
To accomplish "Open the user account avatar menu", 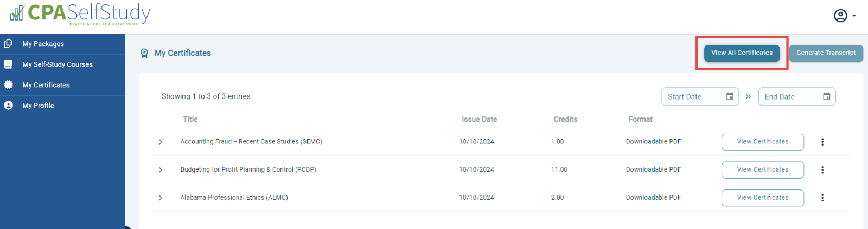I will [x=845, y=16].
